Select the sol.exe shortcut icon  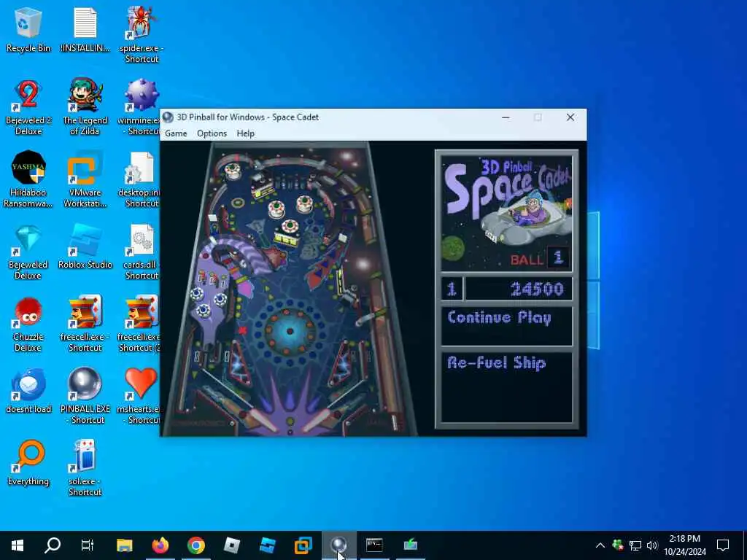point(85,469)
